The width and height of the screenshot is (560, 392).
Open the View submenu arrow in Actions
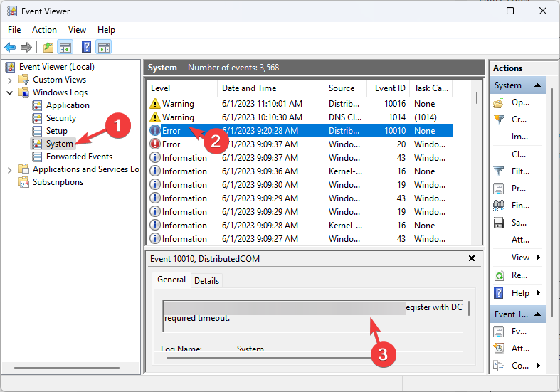pos(538,258)
